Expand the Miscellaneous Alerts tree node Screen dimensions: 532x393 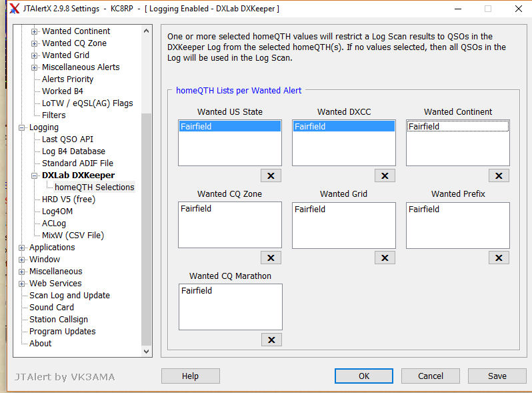tap(34, 67)
